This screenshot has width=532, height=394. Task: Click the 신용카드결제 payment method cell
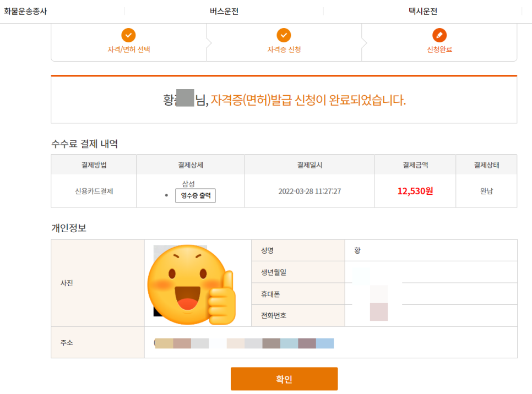[x=94, y=191]
